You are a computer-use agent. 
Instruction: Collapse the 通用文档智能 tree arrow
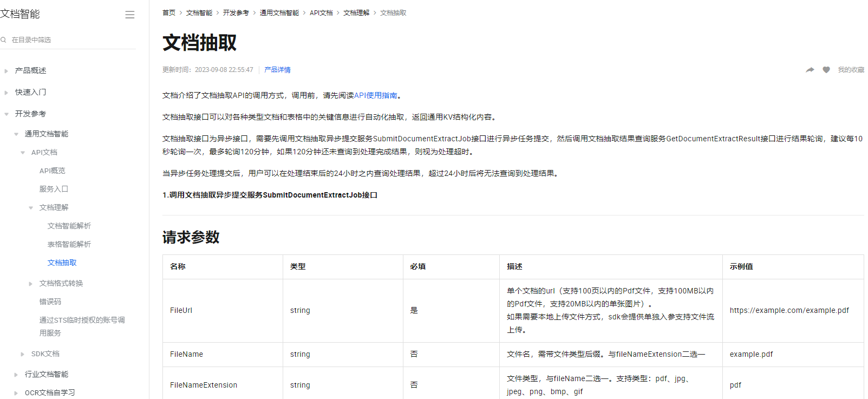16,134
